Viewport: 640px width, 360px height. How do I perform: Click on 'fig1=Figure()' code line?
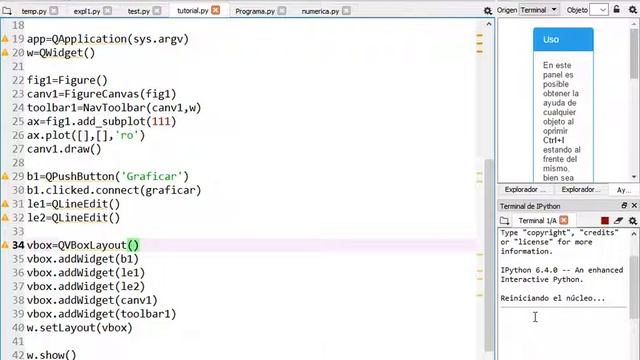pos(67,80)
